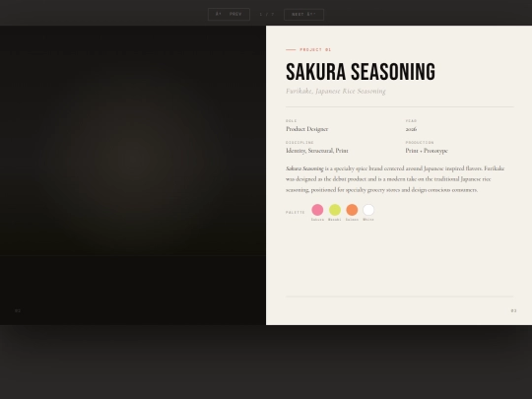The height and width of the screenshot is (399, 532).
Task: Select the orange Salmon palette swatch
Action: pyautogui.click(x=352, y=210)
